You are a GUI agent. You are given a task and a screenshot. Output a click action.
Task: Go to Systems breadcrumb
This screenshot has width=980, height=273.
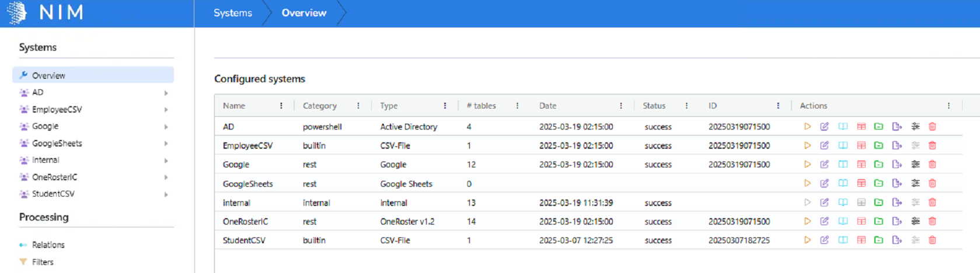click(x=233, y=13)
